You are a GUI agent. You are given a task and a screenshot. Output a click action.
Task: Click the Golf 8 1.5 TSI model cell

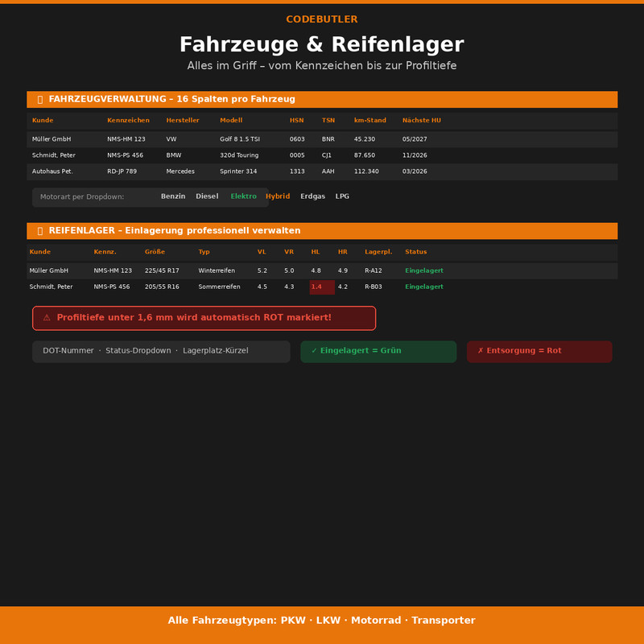(240, 139)
